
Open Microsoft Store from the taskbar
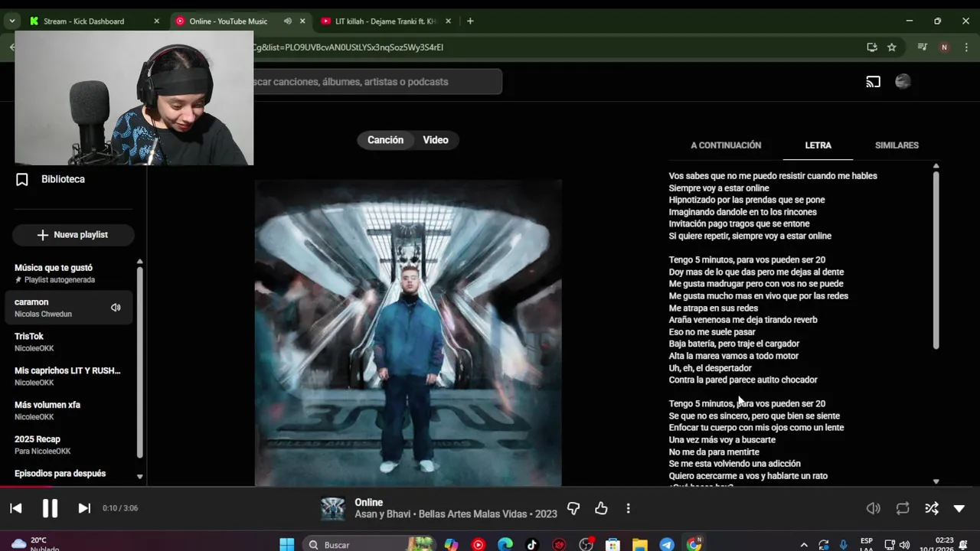point(612,545)
